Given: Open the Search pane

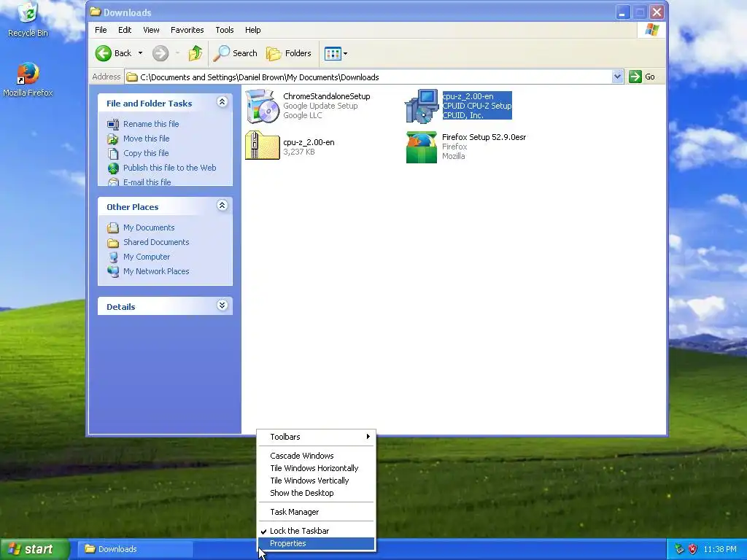Looking at the screenshot, I should (x=235, y=53).
